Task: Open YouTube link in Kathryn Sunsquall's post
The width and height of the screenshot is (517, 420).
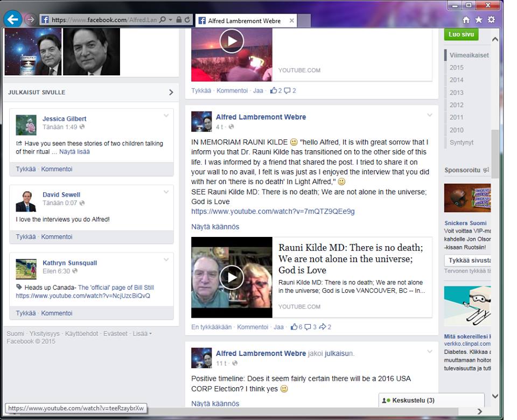Action: tap(83, 296)
